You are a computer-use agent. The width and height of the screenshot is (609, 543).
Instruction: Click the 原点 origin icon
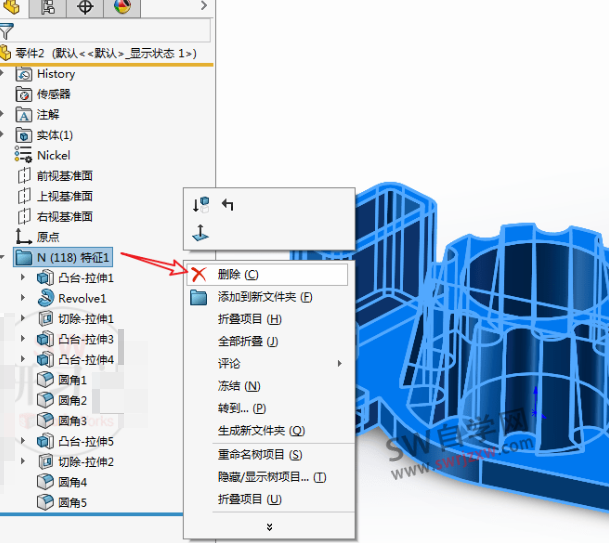coord(23,236)
